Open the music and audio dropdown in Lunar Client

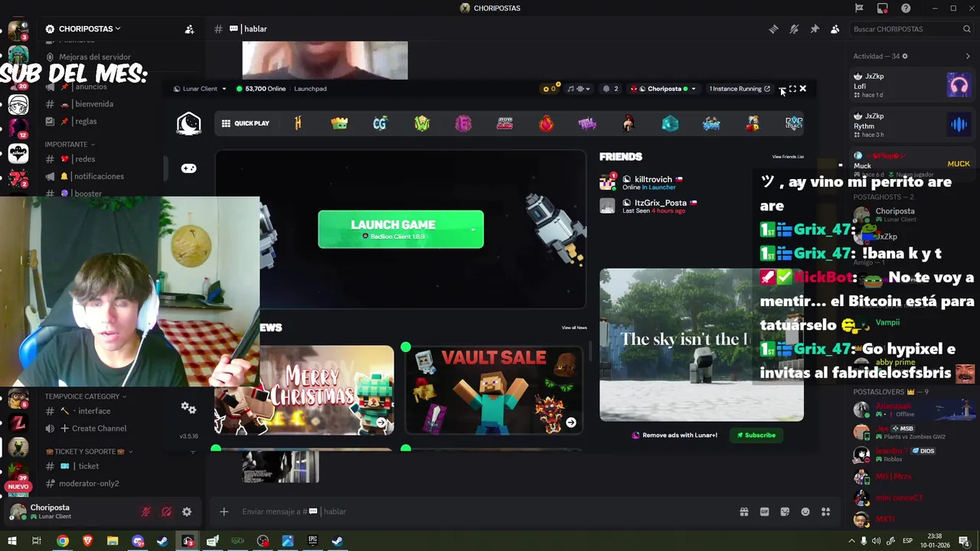[578, 89]
